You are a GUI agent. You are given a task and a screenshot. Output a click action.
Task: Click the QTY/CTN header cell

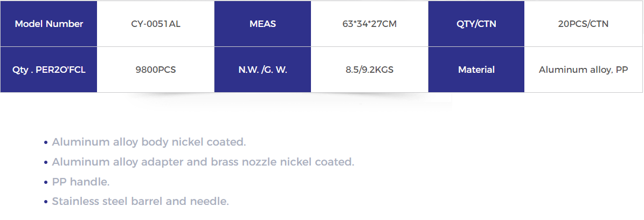coord(476,24)
